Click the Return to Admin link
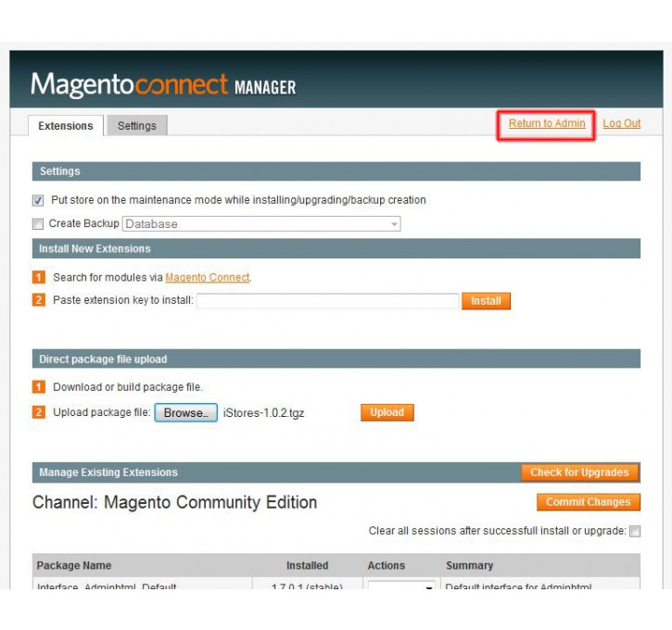This screenshot has height=630, width=672. [x=547, y=123]
